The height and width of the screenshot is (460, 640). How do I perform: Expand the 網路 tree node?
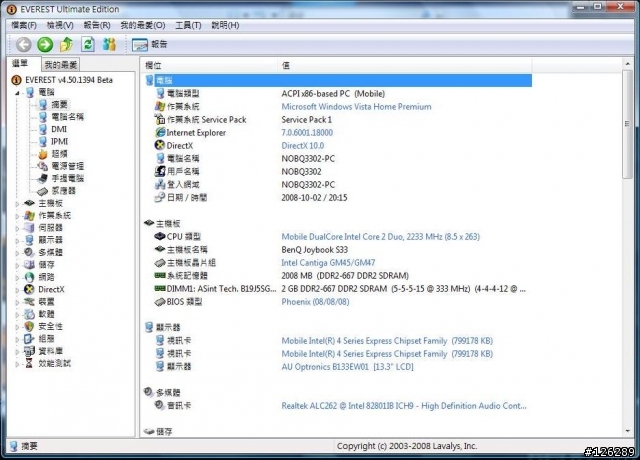(x=17, y=278)
